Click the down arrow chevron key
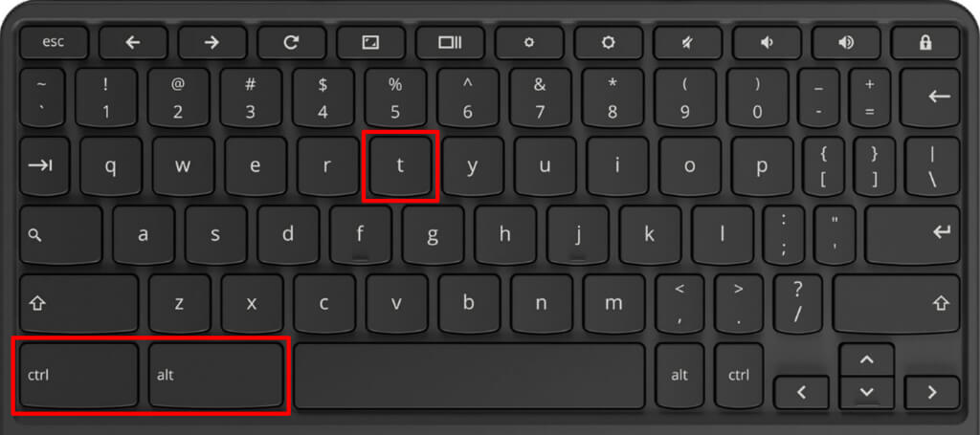980x435 pixels. click(867, 392)
